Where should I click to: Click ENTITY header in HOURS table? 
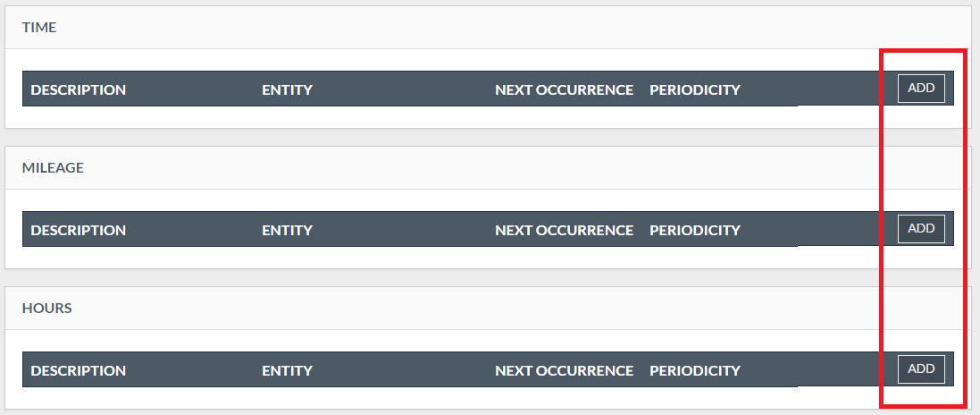(x=287, y=370)
